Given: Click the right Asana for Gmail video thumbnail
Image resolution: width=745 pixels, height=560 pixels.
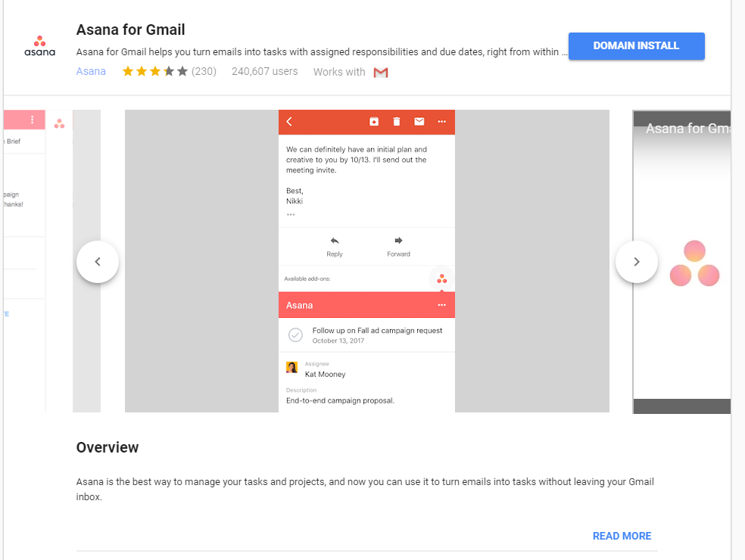Looking at the screenshot, I should point(681,262).
